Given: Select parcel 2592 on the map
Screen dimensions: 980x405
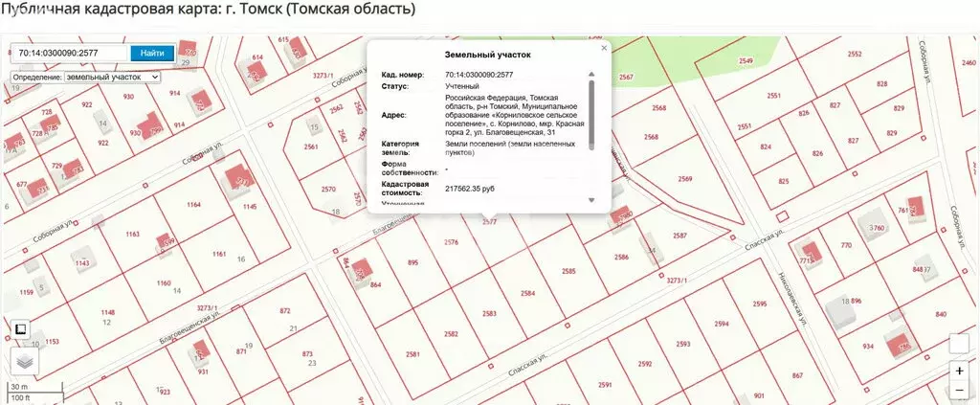Looking at the screenshot, I should pyautogui.click(x=645, y=364).
